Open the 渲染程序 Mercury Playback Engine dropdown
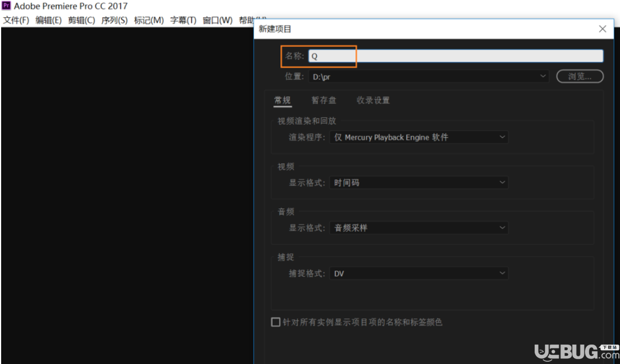Image resolution: width=620 pixels, height=364 pixels. 419,137
